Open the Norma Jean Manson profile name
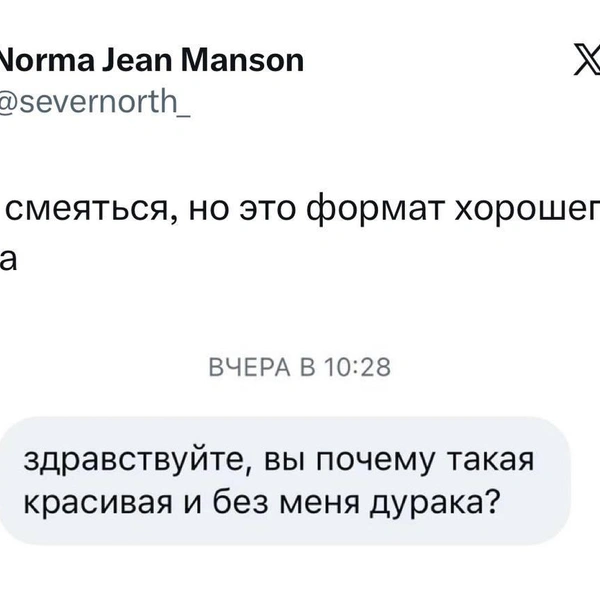 click(150, 62)
